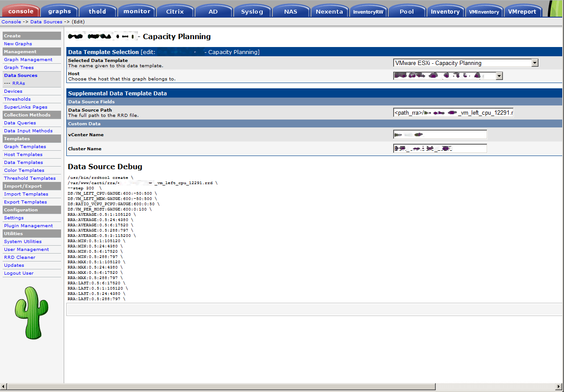Viewport: 564px width, 392px height.
Task: Switch to the Pool tab
Action: click(407, 11)
